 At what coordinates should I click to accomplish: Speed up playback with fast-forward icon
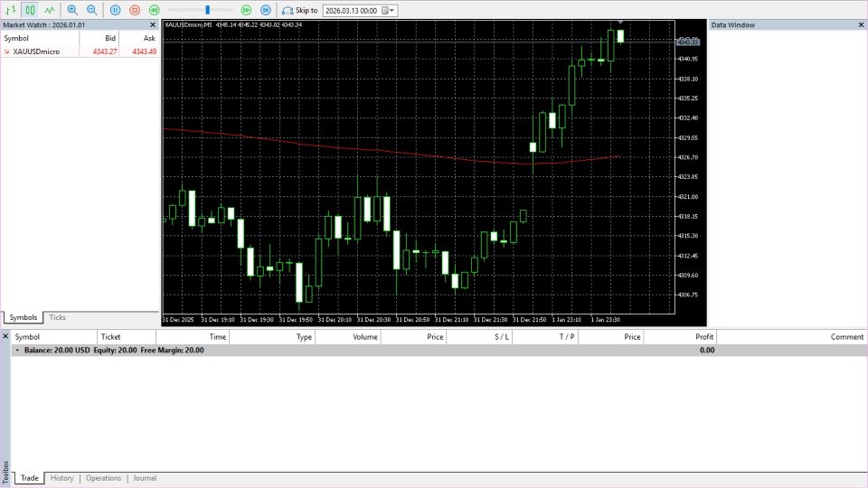(x=246, y=10)
